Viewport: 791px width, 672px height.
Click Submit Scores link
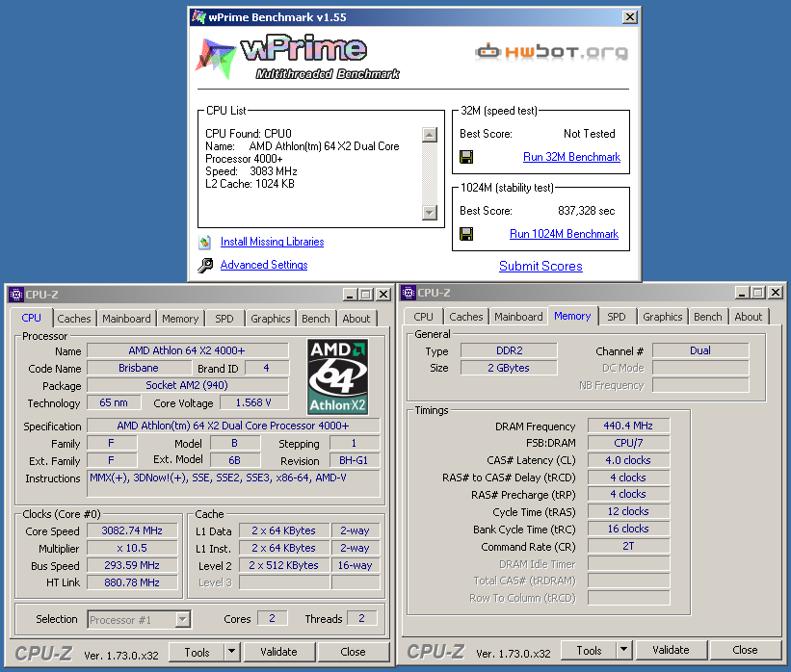pyautogui.click(x=541, y=266)
